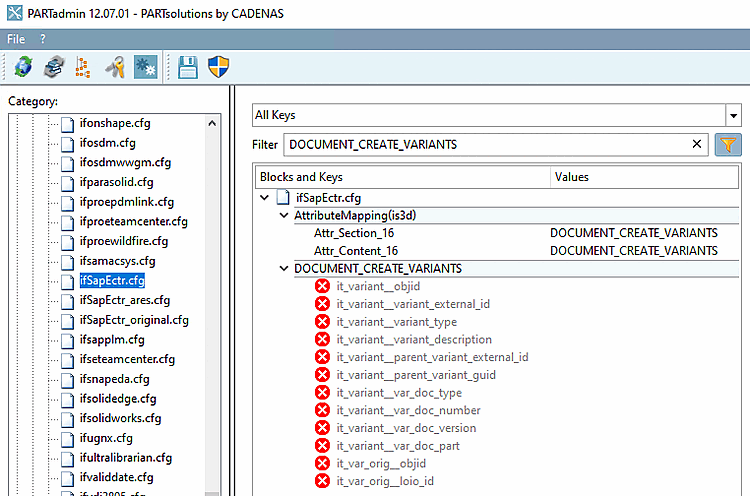750x496 pixels.
Task: Clear the filter text with the X
Action: point(697,144)
